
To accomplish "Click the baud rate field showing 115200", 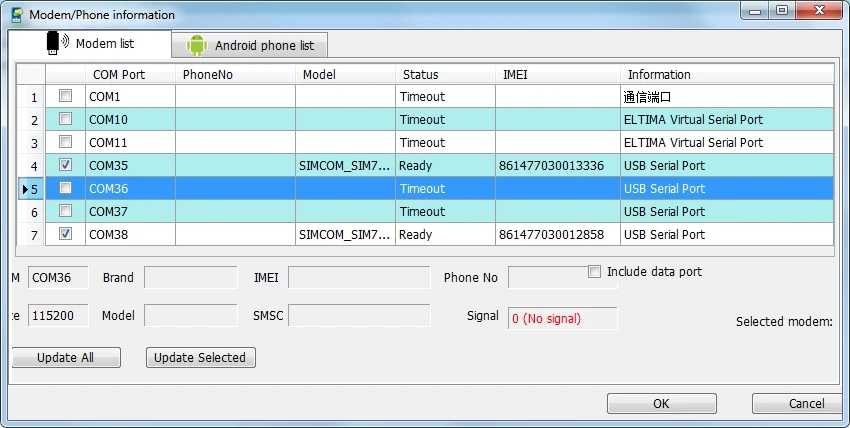I will [58, 315].
